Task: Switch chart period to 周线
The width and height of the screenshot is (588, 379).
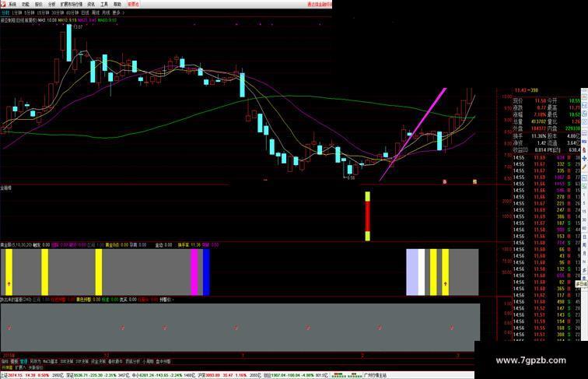Action: tap(96, 12)
